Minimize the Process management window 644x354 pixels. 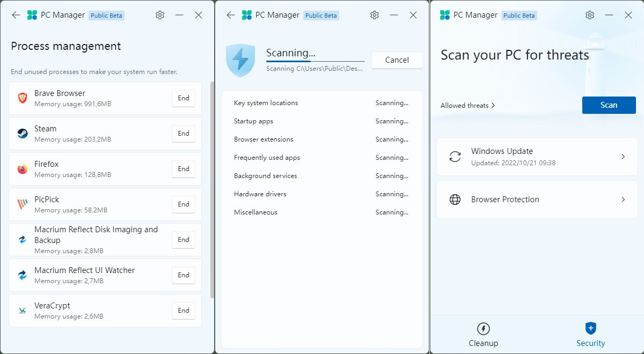tap(179, 15)
